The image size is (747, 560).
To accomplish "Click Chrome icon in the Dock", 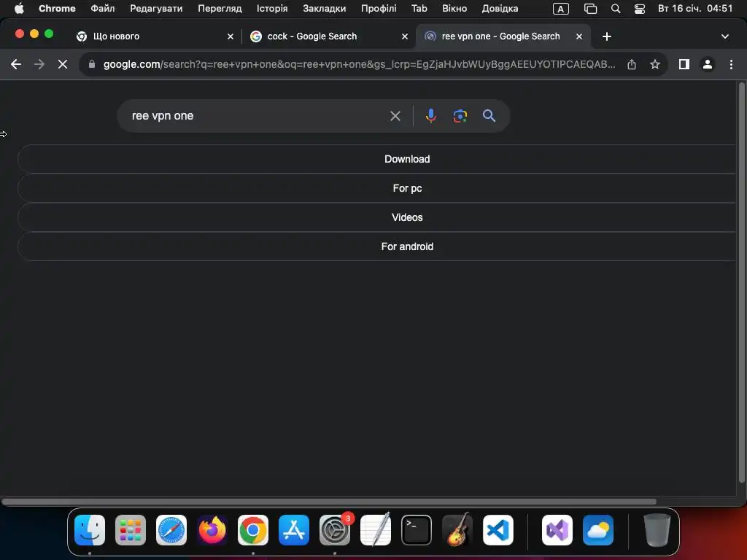I will coord(253,530).
